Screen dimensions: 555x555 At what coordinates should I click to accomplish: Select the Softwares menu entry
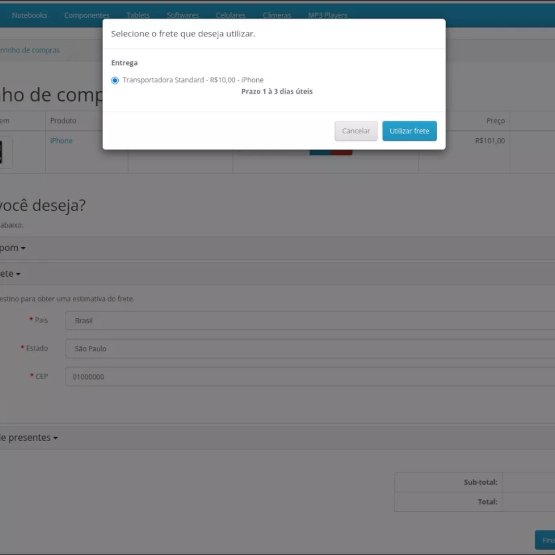(183, 15)
